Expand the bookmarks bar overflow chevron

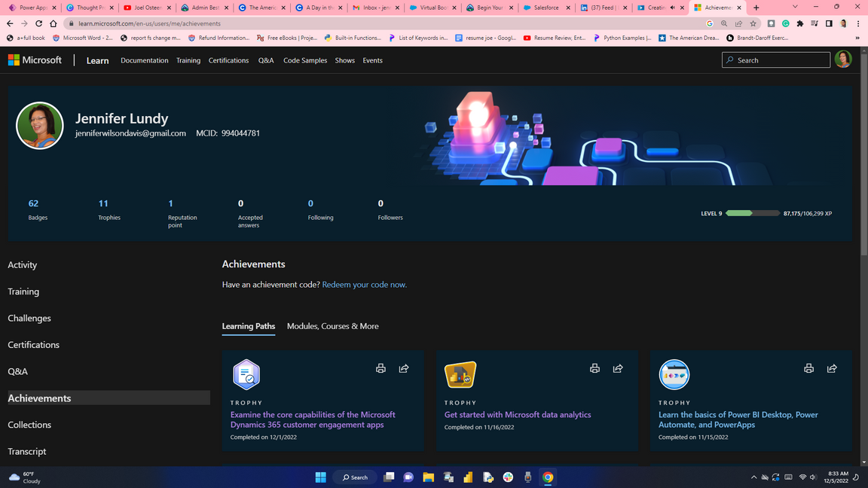click(857, 38)
